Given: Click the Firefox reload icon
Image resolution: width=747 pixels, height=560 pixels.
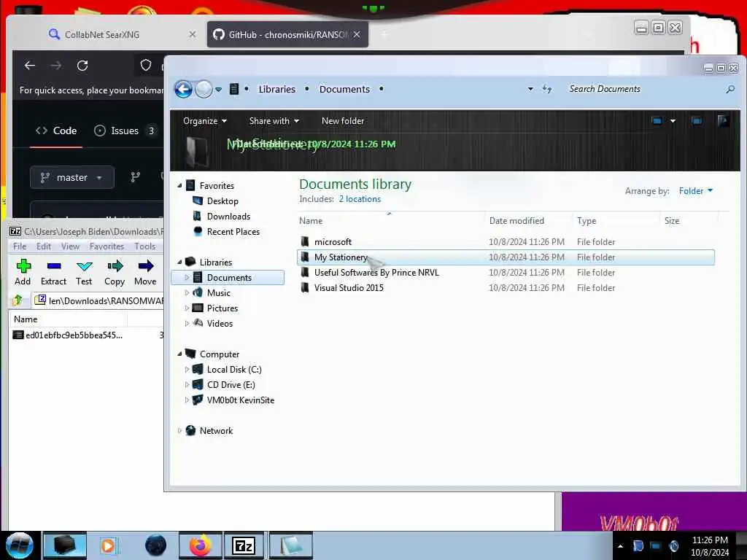Looking at the screenshot, I should pyautogui.click(x=82, y=65).
